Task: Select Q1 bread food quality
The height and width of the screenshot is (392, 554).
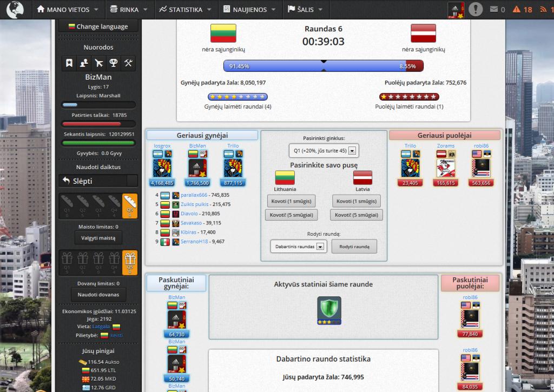Action: point(67,206)
